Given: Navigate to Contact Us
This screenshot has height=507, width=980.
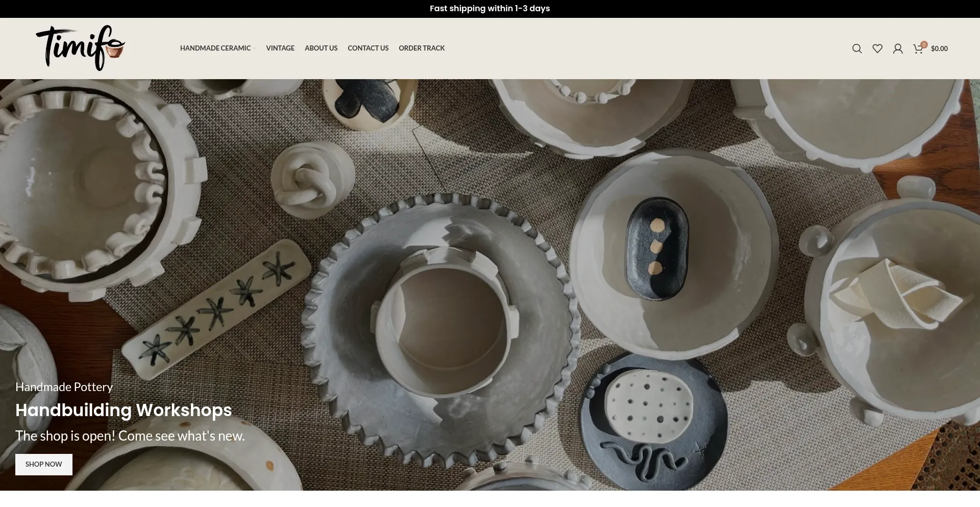Looking at the screenshot, I should click(368, 48).
